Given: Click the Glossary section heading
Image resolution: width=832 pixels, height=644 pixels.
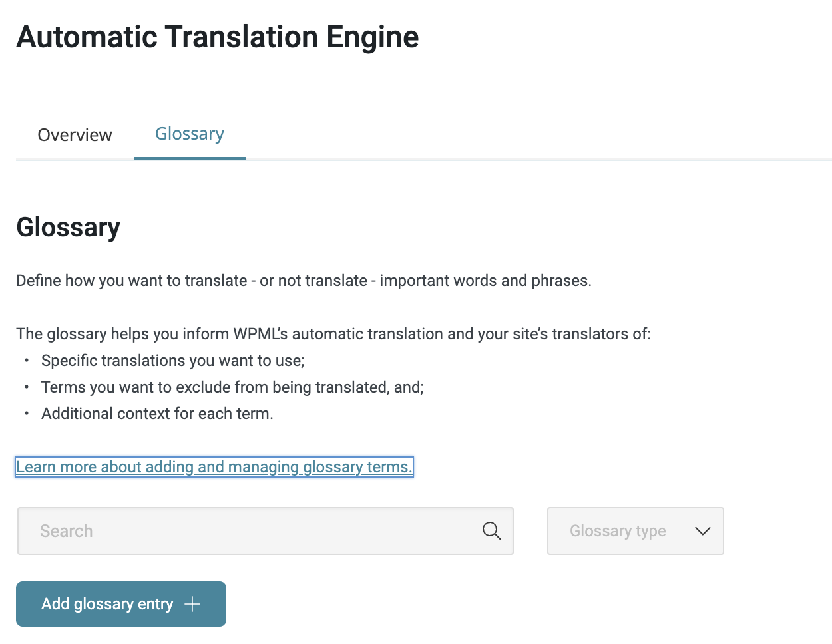Looking at the screenshot, I should pos(69,228).
